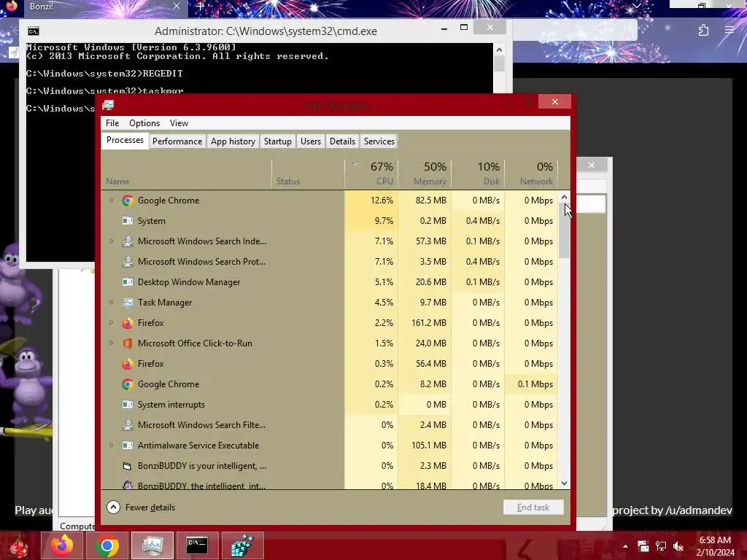Select the Processes tab

pyautogui.click(x=125, y=141)
